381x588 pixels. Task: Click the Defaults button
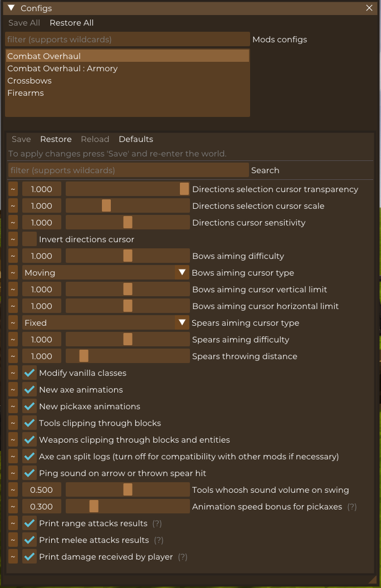click(136, 139)
